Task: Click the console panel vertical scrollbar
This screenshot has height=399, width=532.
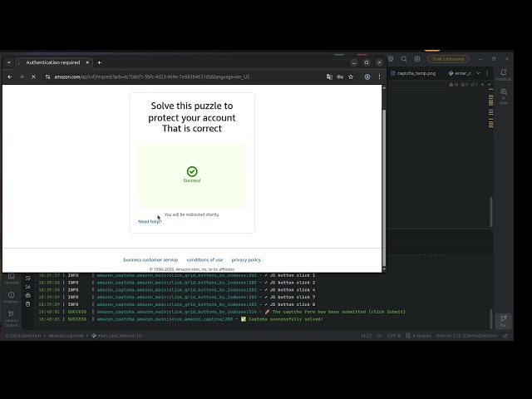Action: tap(491, 318)
